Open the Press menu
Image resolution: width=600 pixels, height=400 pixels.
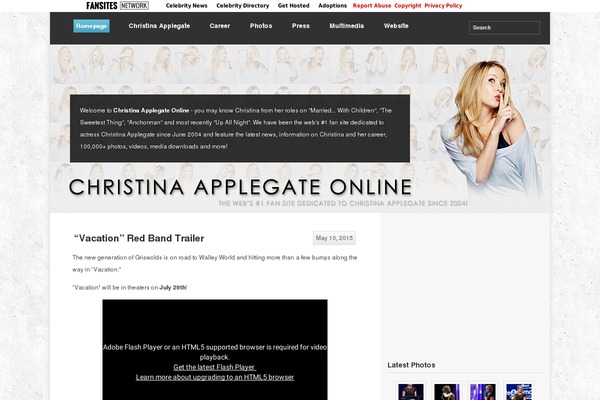[x=301, y=26]
